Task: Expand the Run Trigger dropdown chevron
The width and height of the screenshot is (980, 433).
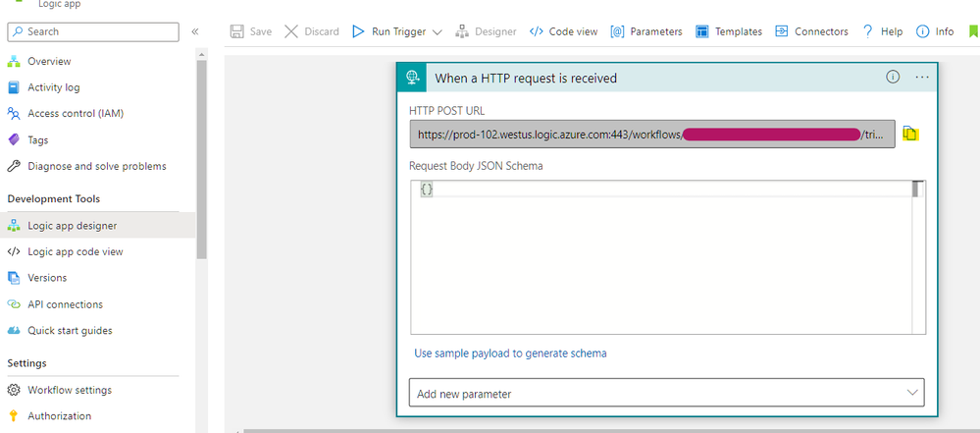Action: point(438,32)
